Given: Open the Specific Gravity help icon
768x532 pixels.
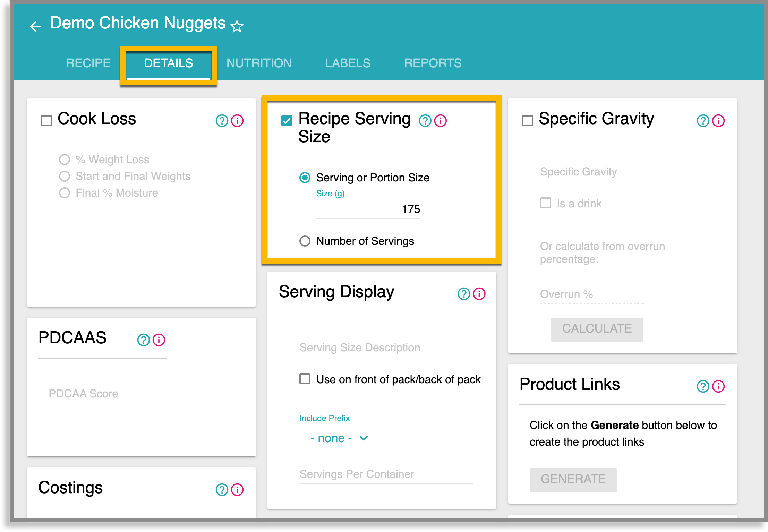Looking at the screenshot, I should (703, 121).
